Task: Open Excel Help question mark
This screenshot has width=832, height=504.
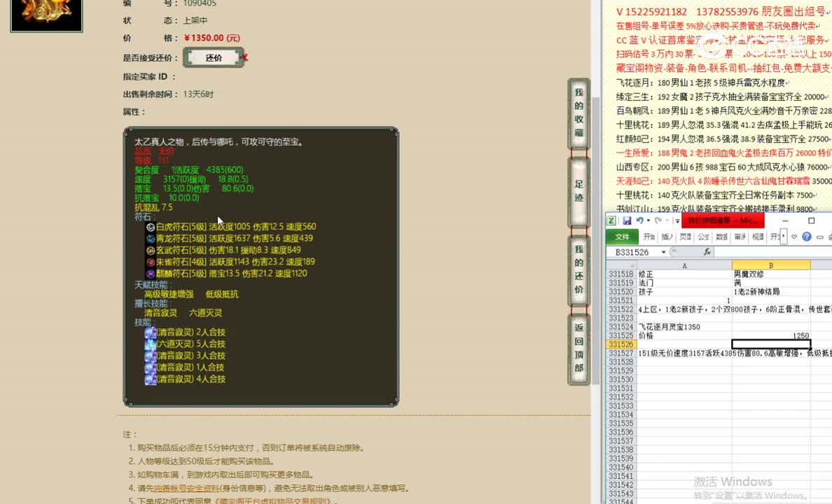Action: pos(807,237)
